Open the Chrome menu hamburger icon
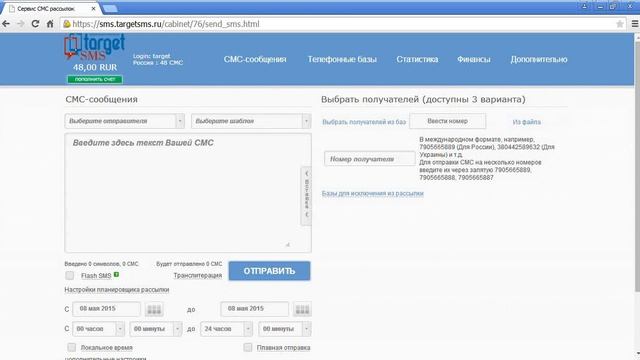640x360 pixels. [635, 24]
